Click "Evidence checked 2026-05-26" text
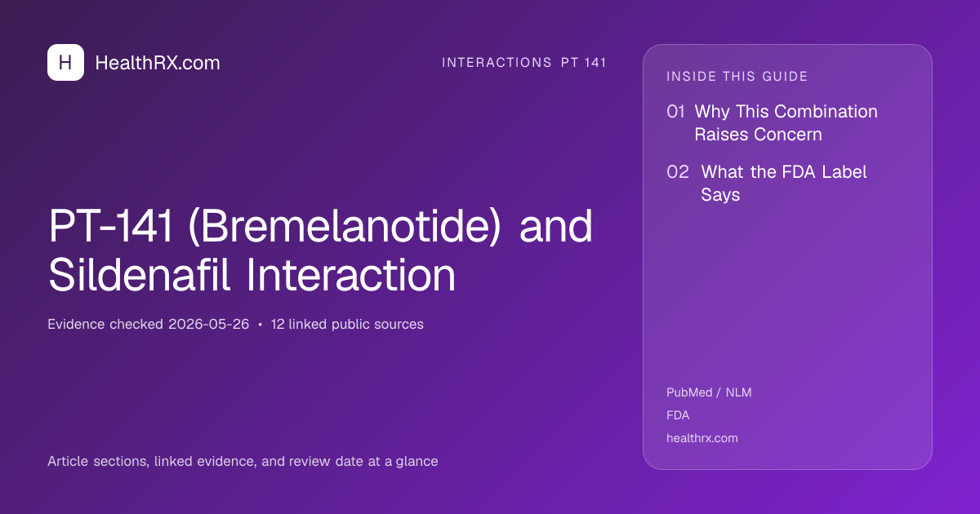This screenshot has width=980, height=514. click(149, 324)
